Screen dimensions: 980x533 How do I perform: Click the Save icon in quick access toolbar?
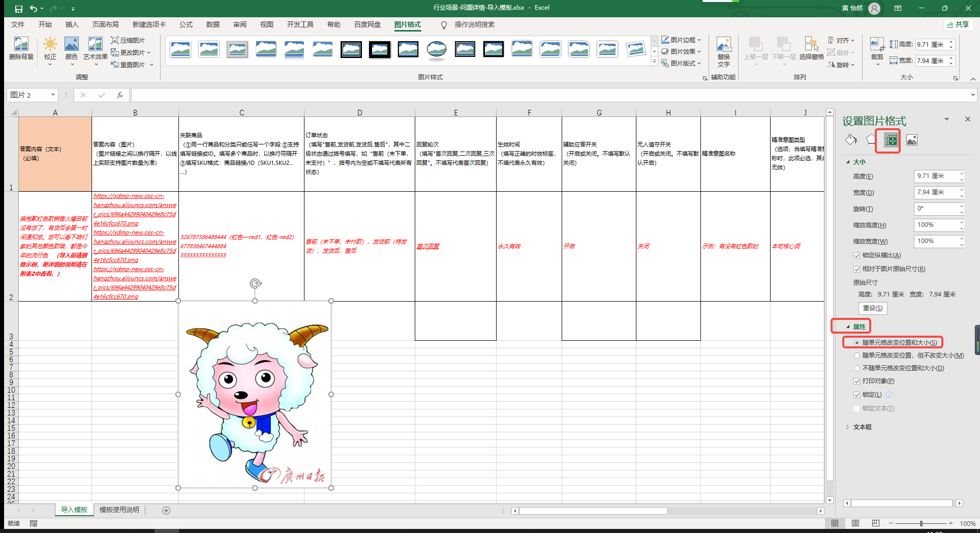[19, 8]
